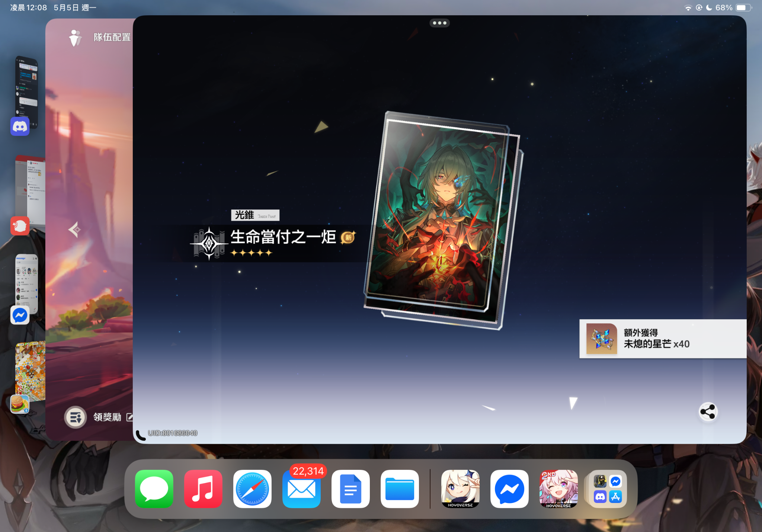Open the Files app in the dock
This screenshot has width=762, height=532.
(400, 488)
